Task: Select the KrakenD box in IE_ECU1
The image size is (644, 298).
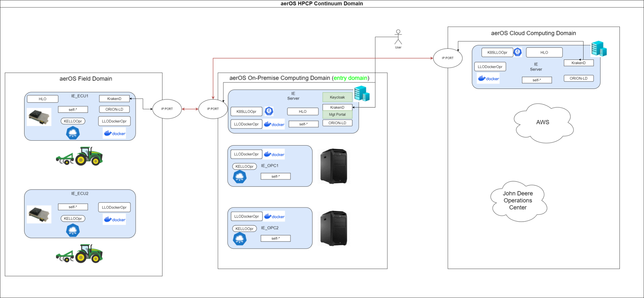Action: point(114,99)
